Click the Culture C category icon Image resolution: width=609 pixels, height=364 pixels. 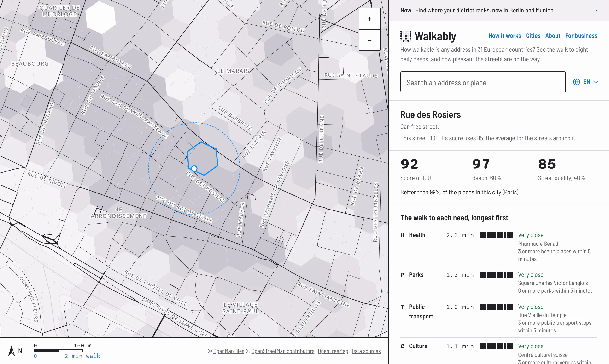(x=402, y=346)
